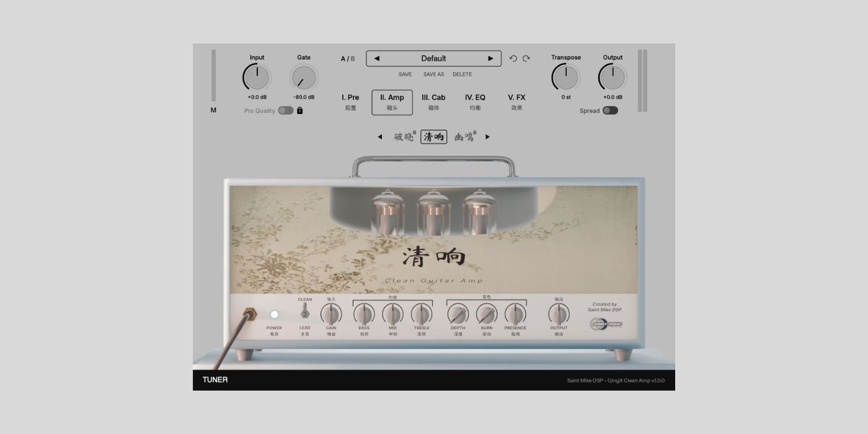
Task: Click the Input level knob
Action: pyautogui.click(x=257, y=77)
